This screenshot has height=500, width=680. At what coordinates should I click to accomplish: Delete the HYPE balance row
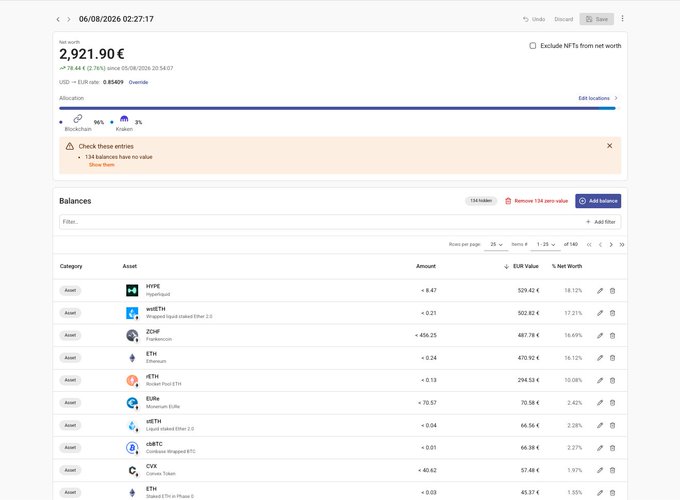point(612,291)
